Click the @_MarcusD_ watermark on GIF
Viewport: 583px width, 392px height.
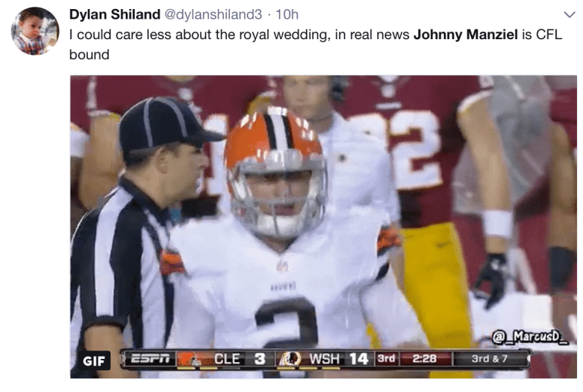tap(530, 337)
